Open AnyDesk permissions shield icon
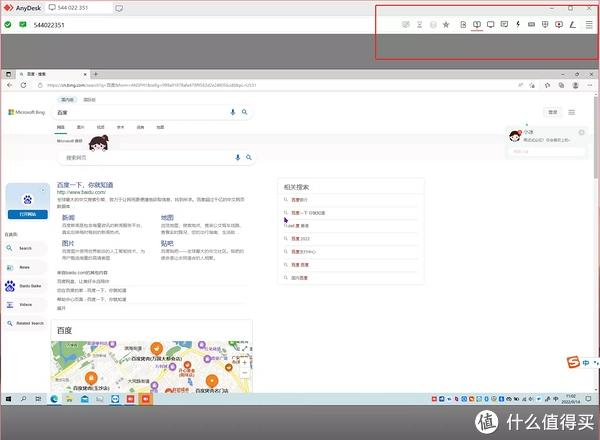The height and width of the screenshot is (440, 600). pyautogui.click(x=545, y=24)
